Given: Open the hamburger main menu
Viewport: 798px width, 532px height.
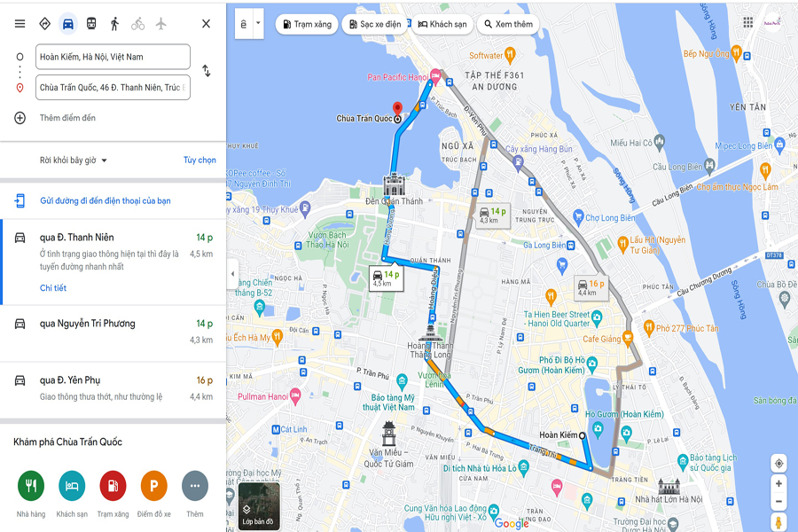Looking at the screenshot, I should click(x=20, y=23).
